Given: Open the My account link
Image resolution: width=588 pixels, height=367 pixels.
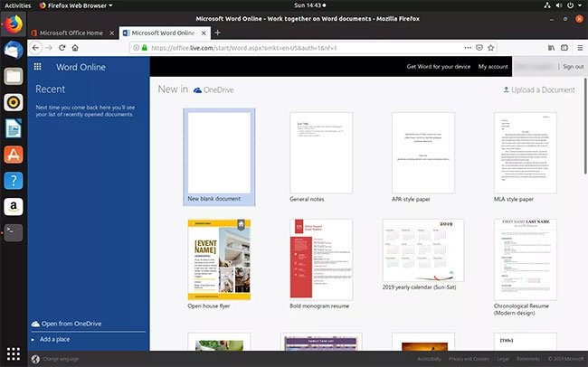Looking at the screenshot, I should [493, 66].
